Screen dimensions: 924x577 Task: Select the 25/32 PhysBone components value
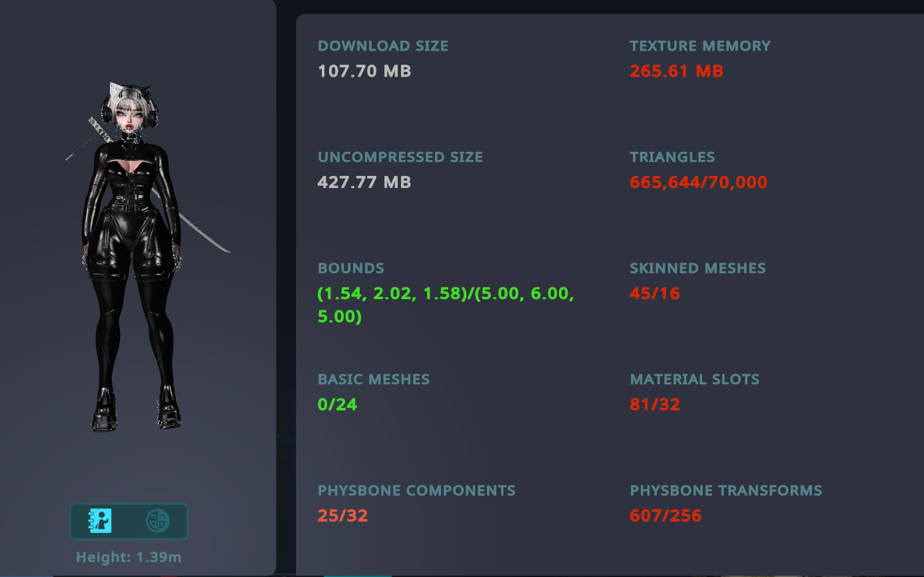click(x=342, y=516)
